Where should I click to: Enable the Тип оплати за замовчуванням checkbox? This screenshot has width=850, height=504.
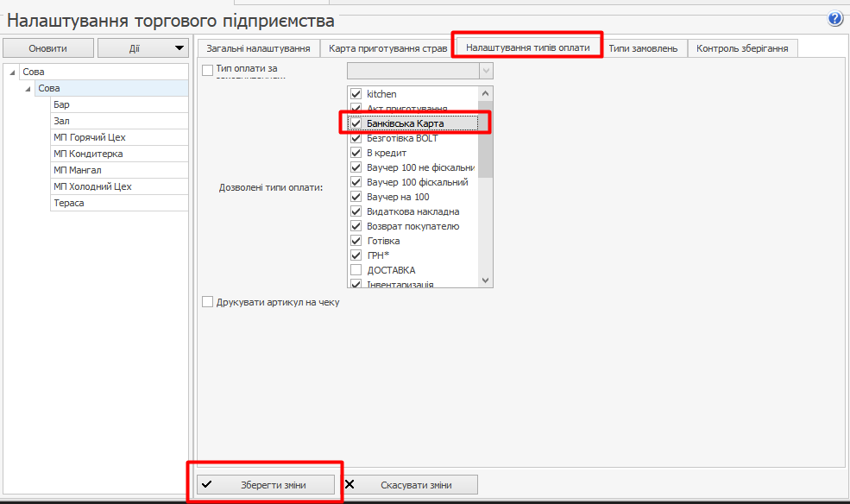(x=207, y=69)
